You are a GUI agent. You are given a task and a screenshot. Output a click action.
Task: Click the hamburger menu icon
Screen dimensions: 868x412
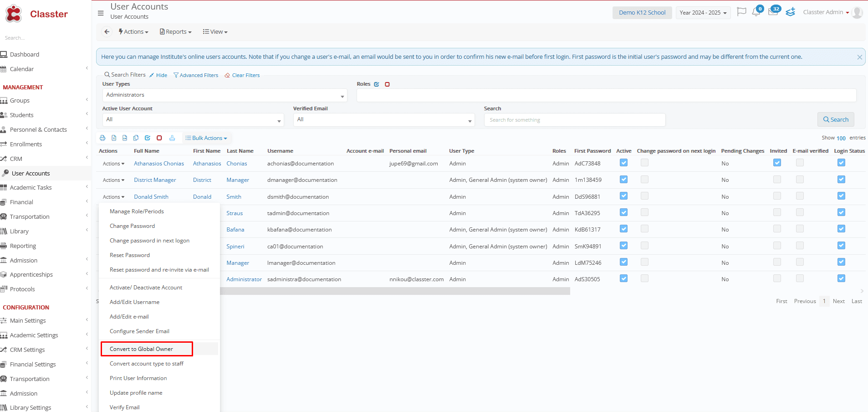(x=101, y=13)
